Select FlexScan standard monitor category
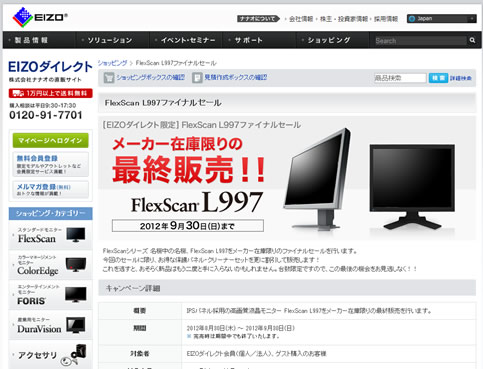Screen dimensions: 483x369 coord(50,235)
